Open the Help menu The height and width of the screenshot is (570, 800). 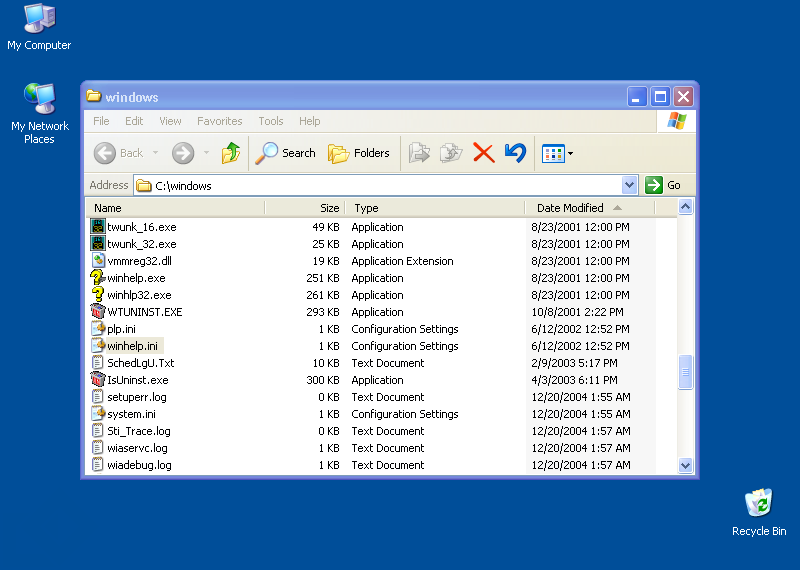(x=309, y=121)
